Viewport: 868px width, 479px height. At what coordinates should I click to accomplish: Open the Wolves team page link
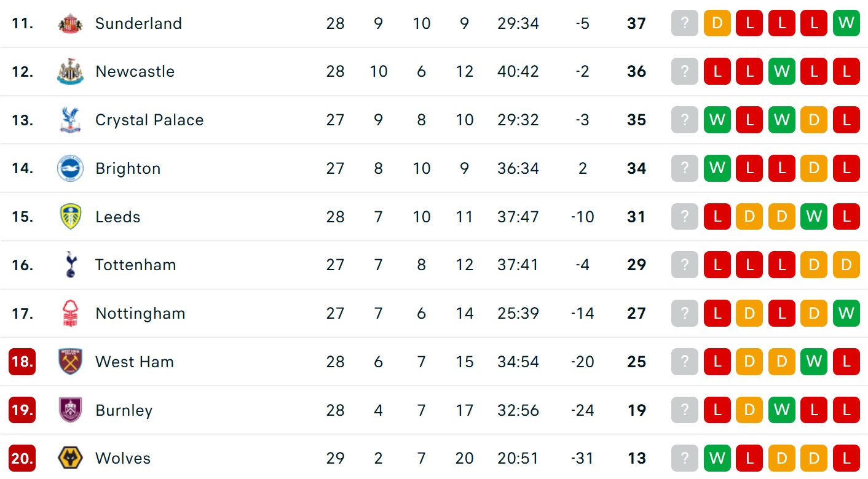pyautogui.click(x=123, y=458)
